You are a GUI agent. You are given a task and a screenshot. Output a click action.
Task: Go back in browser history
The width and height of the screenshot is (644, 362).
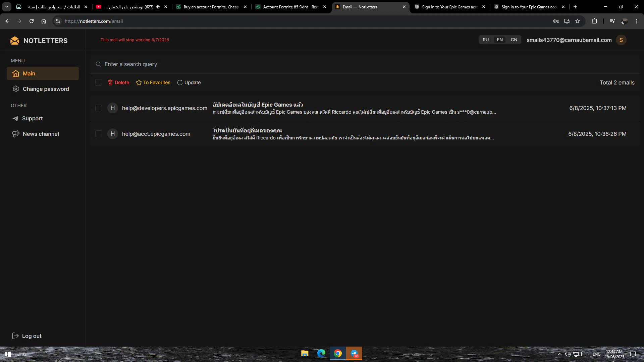7,21
